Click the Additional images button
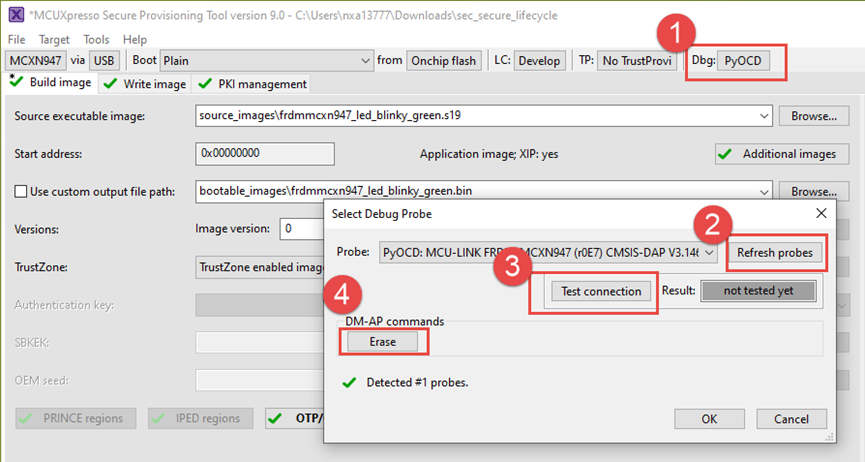The width and height of the screenshot is (865, 462). coord(782,154)
